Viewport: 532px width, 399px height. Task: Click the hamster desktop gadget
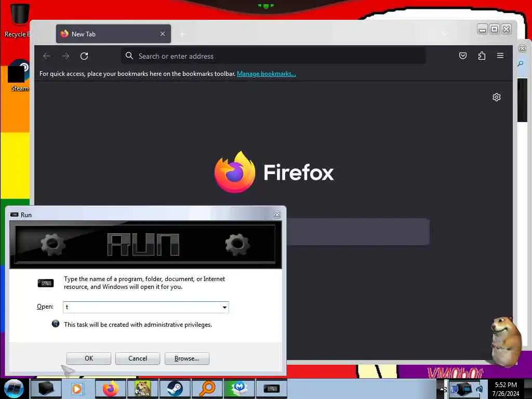(506, 342)
